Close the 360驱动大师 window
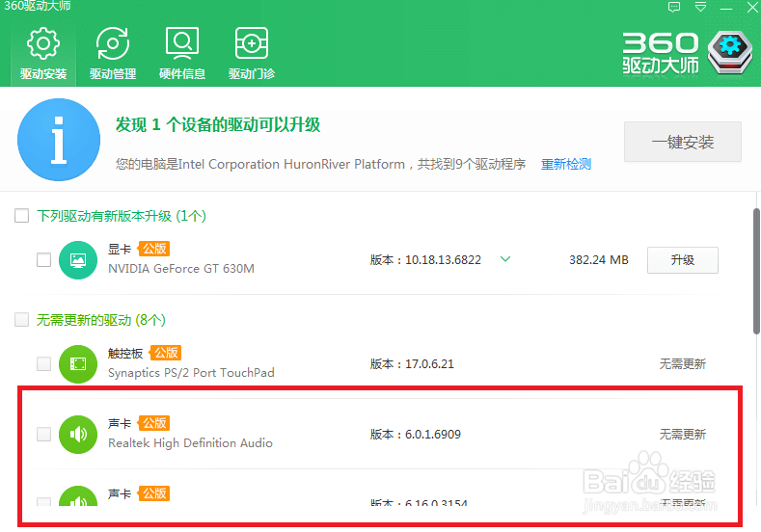This screenshot has height=532, width=761. 752,7
